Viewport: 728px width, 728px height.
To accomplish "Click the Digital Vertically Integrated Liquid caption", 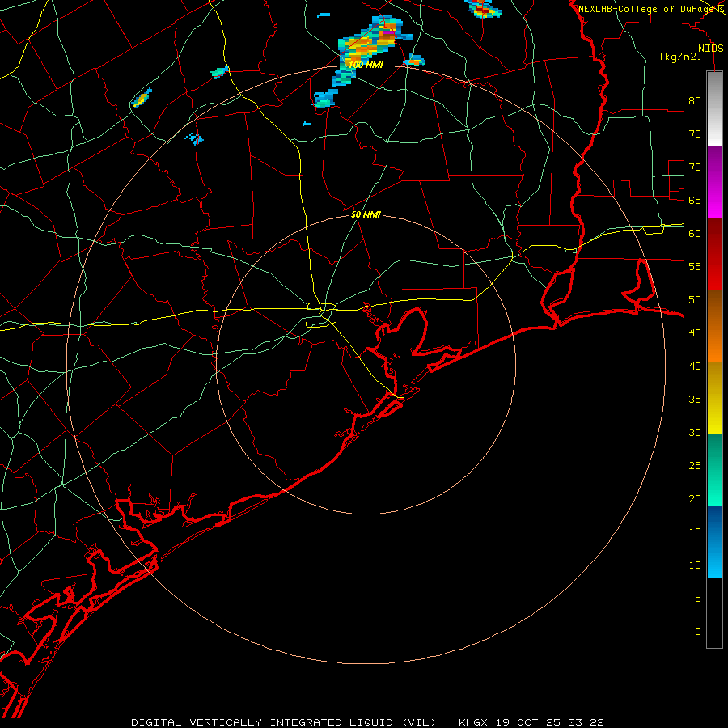I will tap(367, 722).
